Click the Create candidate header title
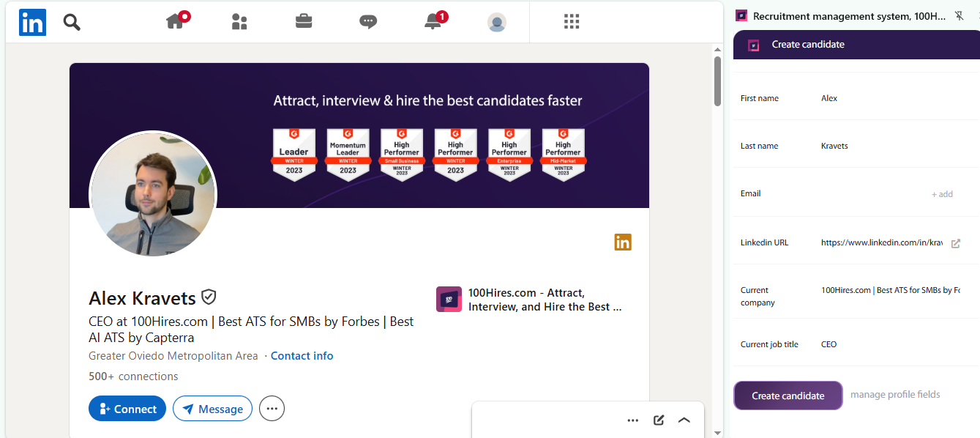 pos(808,45)
